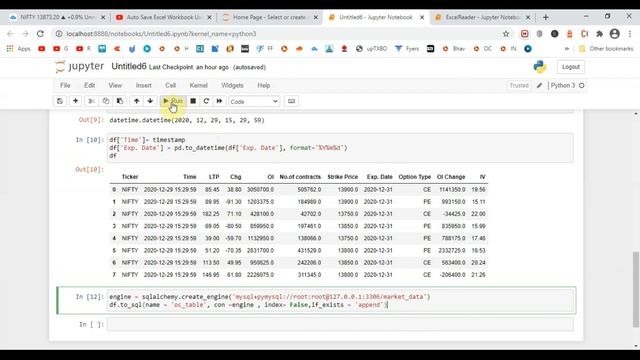This screenshot has width=640, height=360.
Task: Cut the selected cell
Action: coord(91,101)
